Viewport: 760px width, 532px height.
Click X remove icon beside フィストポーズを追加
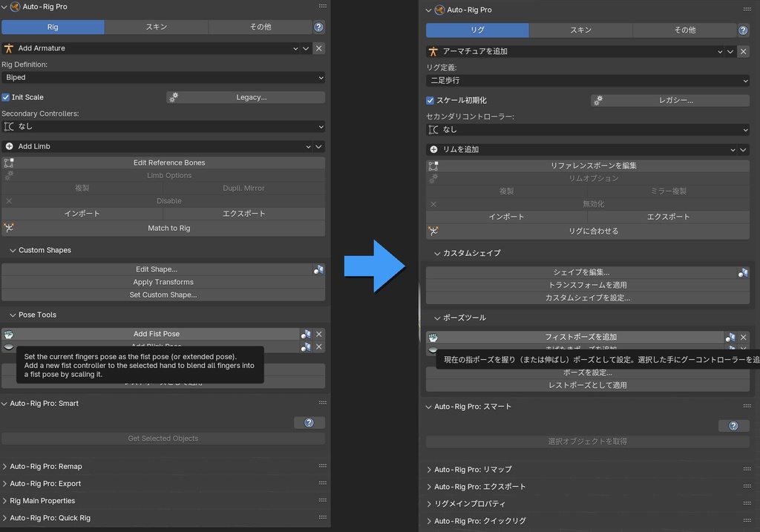(744, 337)
